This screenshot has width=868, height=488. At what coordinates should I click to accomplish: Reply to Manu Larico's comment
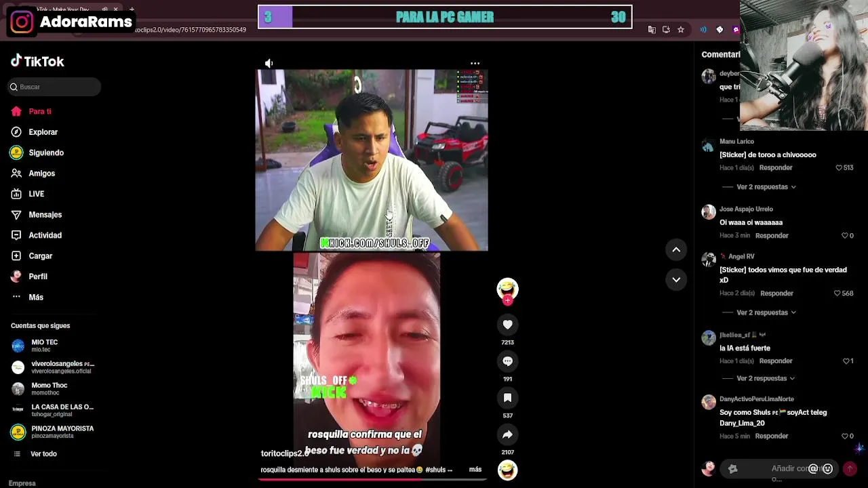[776, 167]
